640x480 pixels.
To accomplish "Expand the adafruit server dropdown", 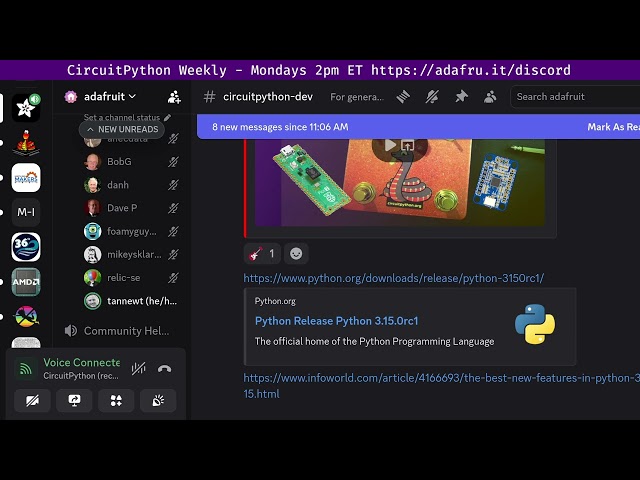I will point(110,97).
